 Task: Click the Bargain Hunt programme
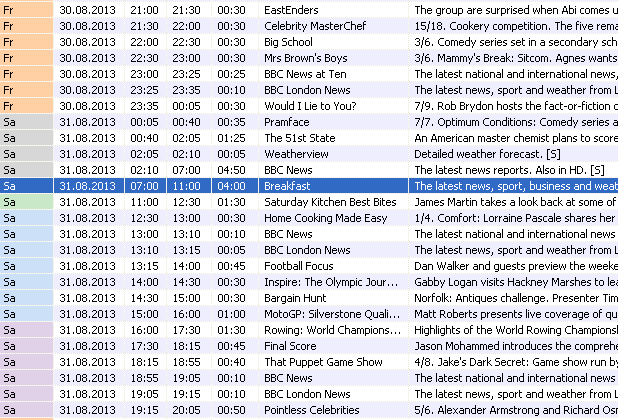pyautogui.click(x=295, y=298)
